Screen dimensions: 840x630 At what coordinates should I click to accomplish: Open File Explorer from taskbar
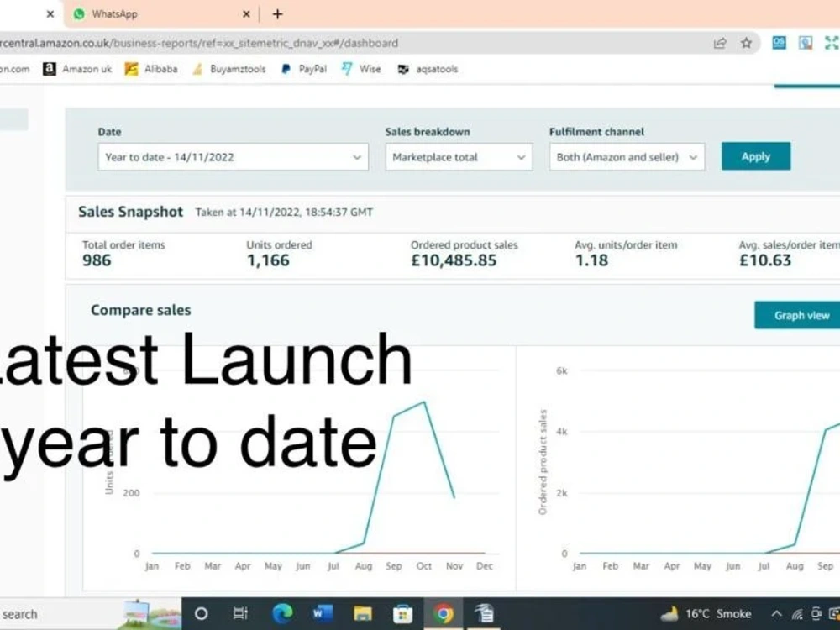click(363, 613)
